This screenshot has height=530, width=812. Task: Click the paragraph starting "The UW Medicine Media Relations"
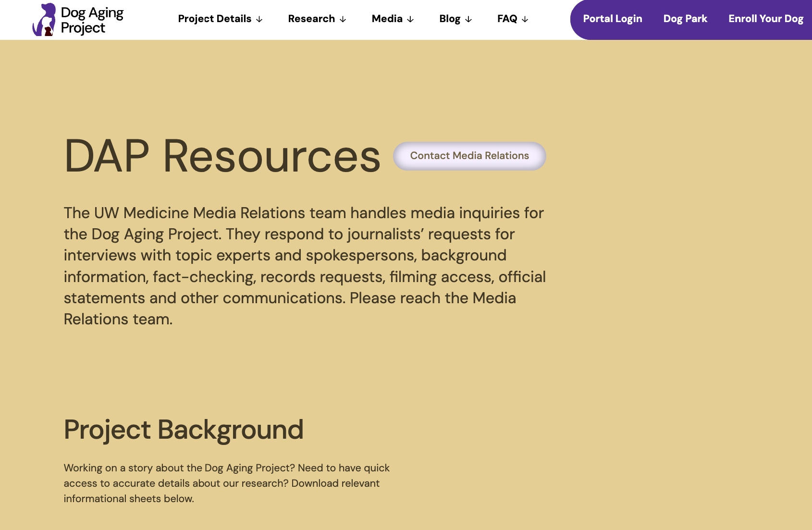pyautogui.click(x=305, y=266)
